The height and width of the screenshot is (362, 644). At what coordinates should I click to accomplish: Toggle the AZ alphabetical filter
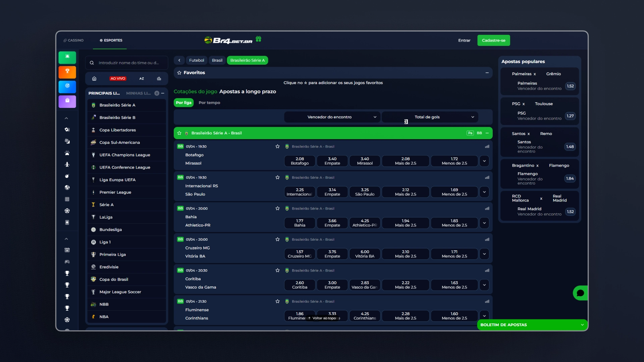(x=142, y=78)
